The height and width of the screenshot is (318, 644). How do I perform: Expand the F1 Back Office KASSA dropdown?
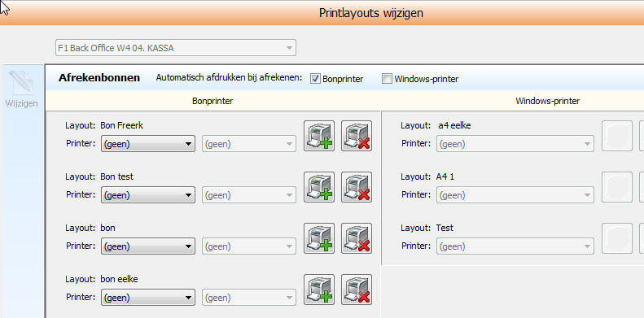click(x=175, y=48)
